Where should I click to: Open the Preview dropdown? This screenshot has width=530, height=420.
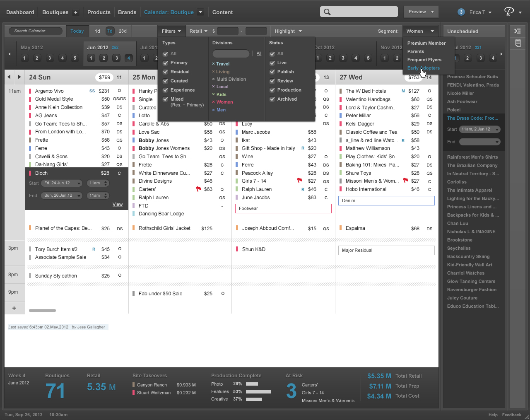(x=421, y=12)
